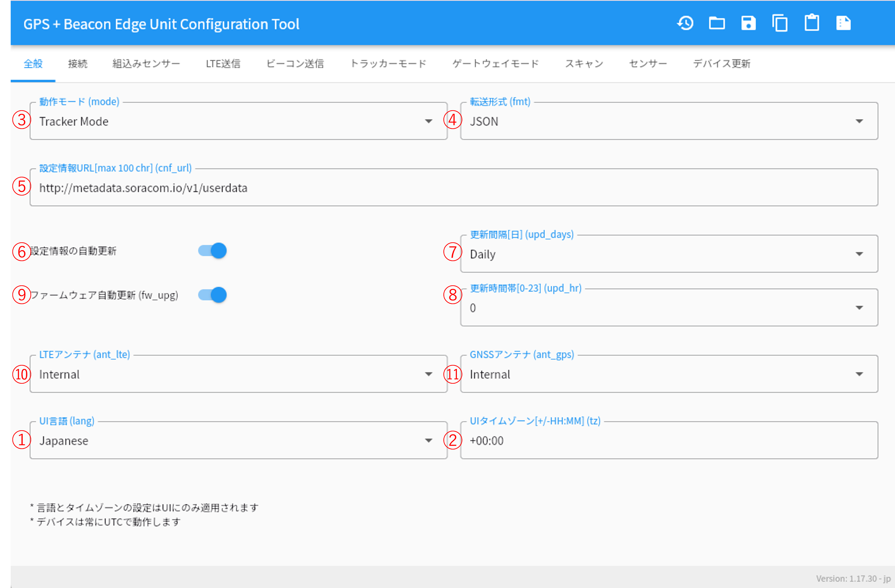The height and width of the screenshot is (588, 895).
Task: Click the document file icon in header
Action: [x=843, y=23]
